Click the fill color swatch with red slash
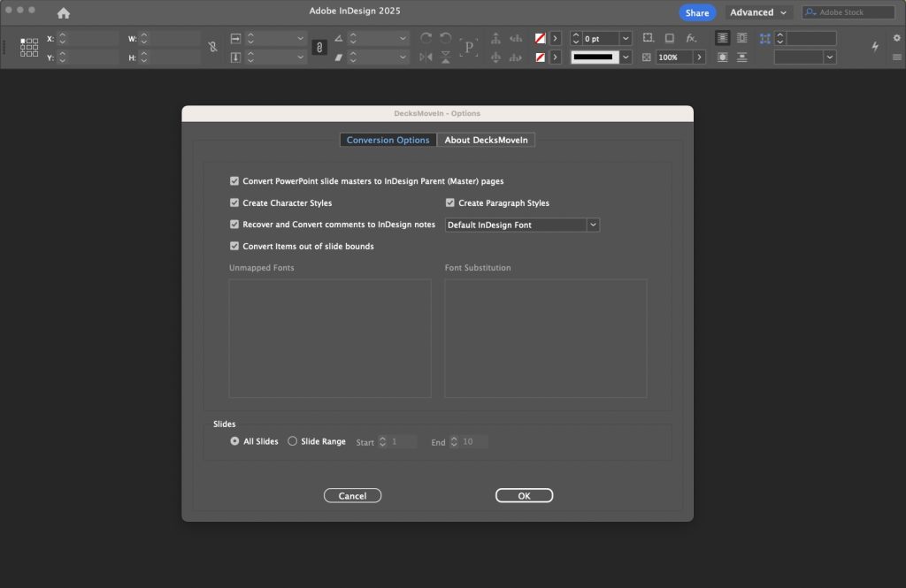 (x=540, y=38)
